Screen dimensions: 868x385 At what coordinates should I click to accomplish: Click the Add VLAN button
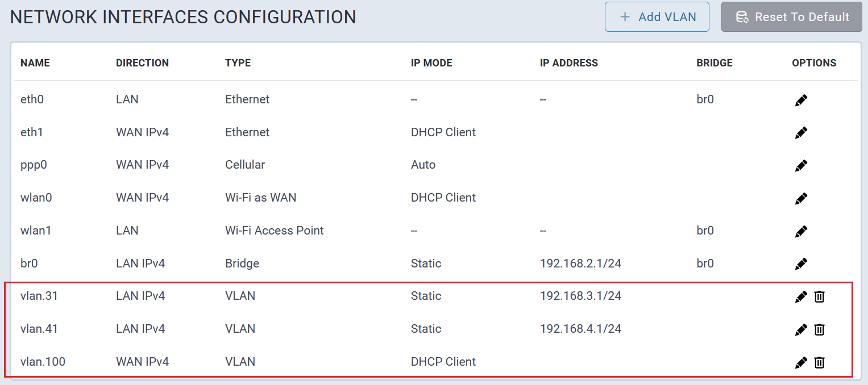point(657,17)
